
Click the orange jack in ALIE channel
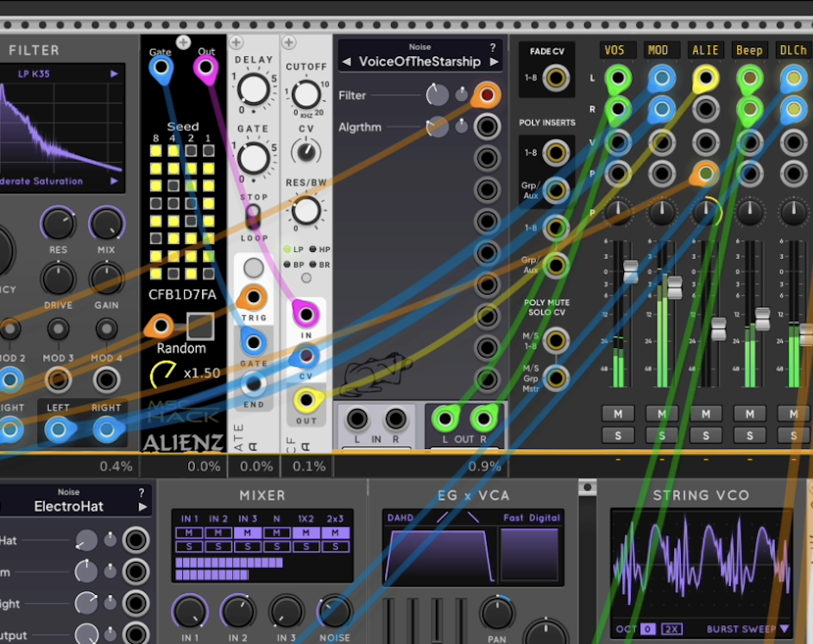pos(705,174)
